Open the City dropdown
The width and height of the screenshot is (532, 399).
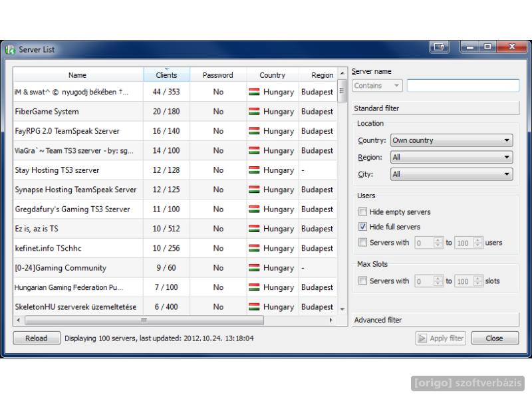(x=452, y=174)
